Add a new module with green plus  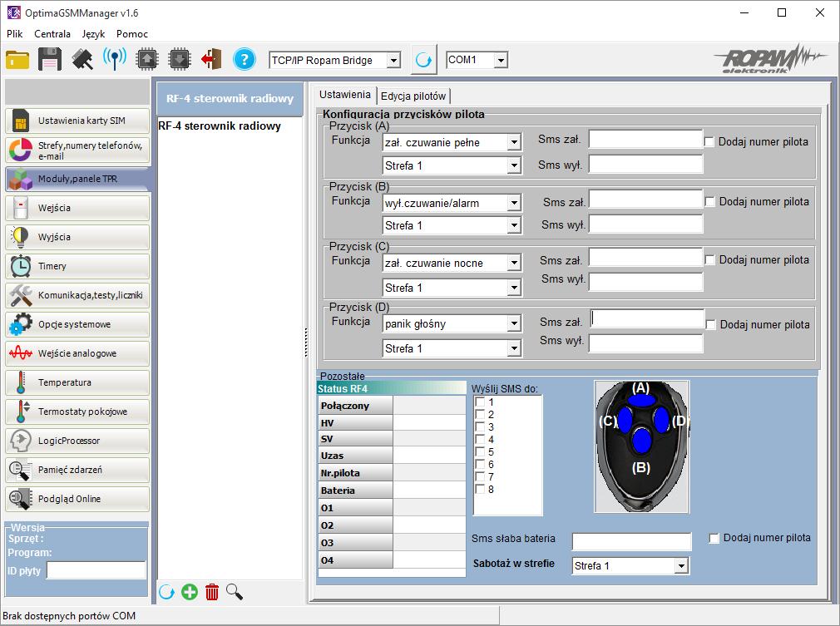point(189,592)
